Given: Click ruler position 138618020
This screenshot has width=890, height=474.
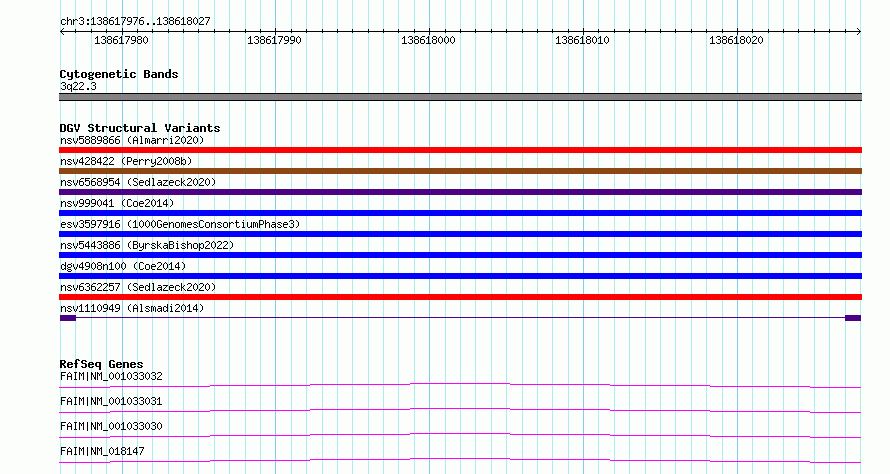Looking at the screenshot, I should [x=736, y=40].
